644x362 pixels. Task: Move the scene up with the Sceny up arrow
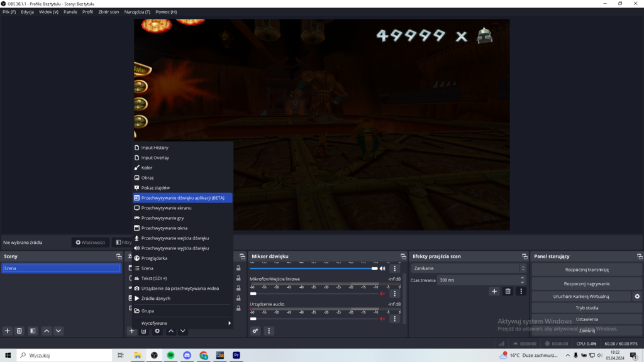pyautogui.click(x=47, y=331)
